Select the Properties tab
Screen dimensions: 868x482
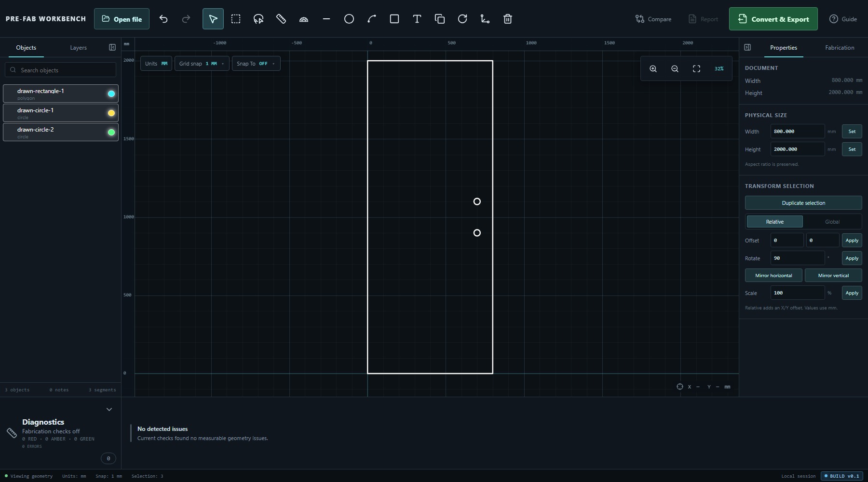pyautogui.click(x=783, y=48)
